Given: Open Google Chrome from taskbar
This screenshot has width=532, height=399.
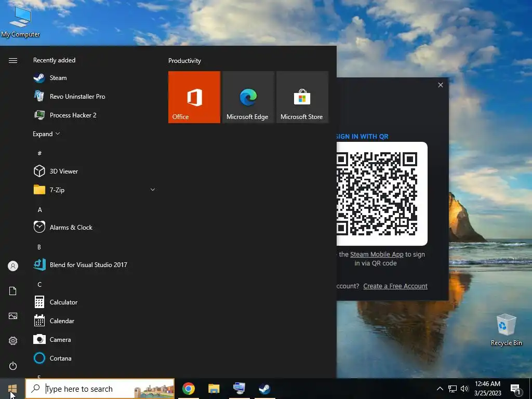Looking at the screenshot, I should [x=188, y=389].
